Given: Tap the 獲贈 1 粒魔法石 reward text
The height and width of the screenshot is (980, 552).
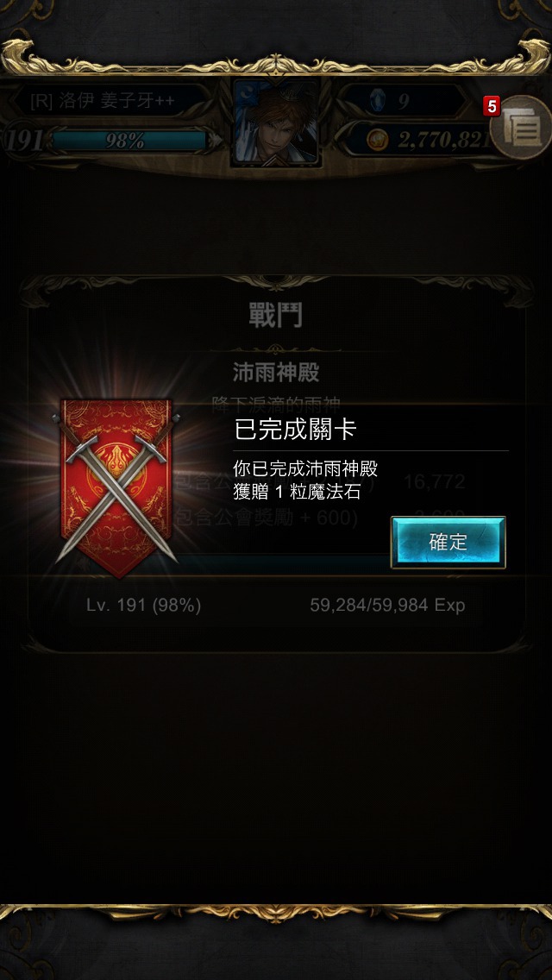Looking at the screenshot, I should [x=297, y=492].
